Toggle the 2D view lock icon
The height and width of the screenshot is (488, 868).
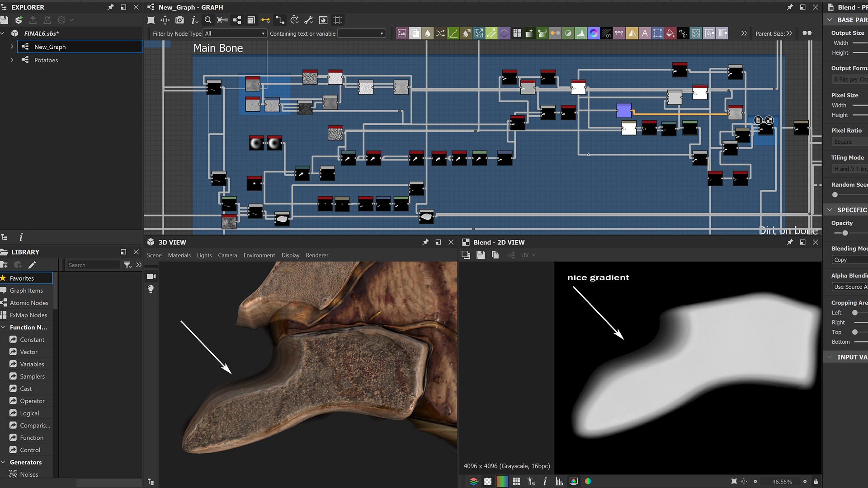[816, 481]
